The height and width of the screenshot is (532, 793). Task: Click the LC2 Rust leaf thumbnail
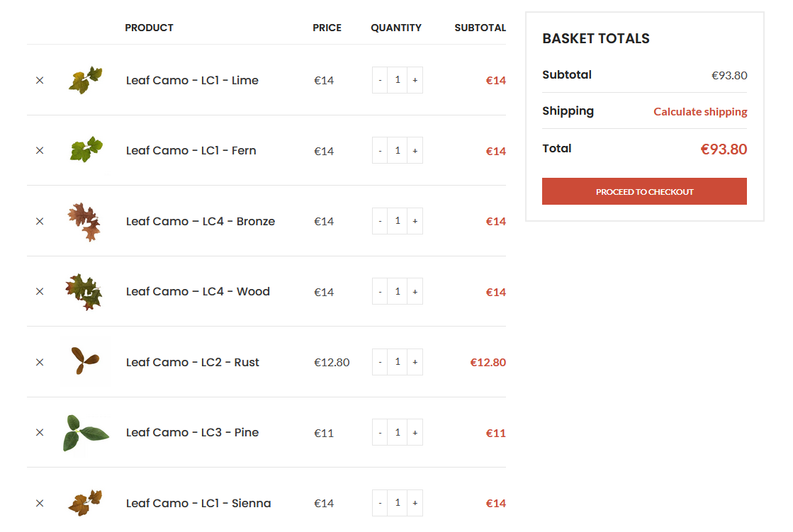click(85, 362)
